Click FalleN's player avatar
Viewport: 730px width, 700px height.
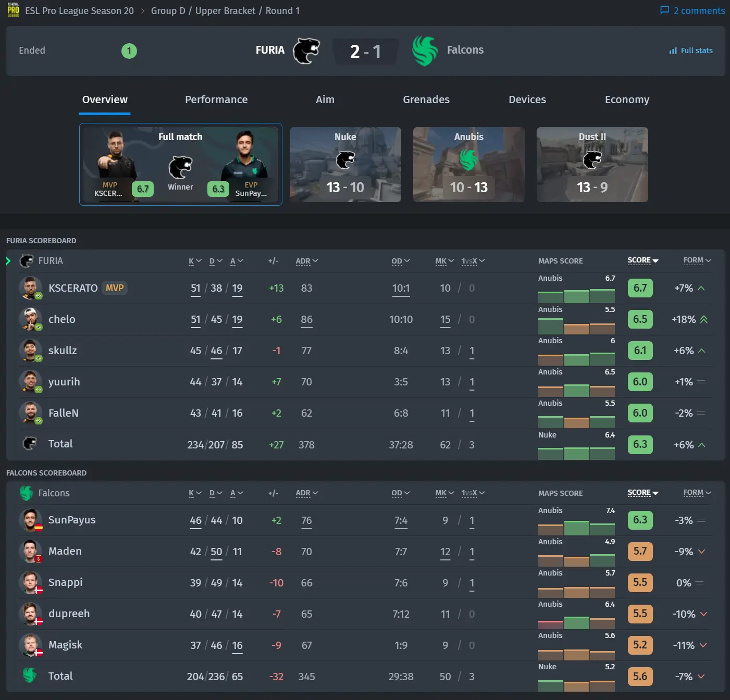pos(30,413)
